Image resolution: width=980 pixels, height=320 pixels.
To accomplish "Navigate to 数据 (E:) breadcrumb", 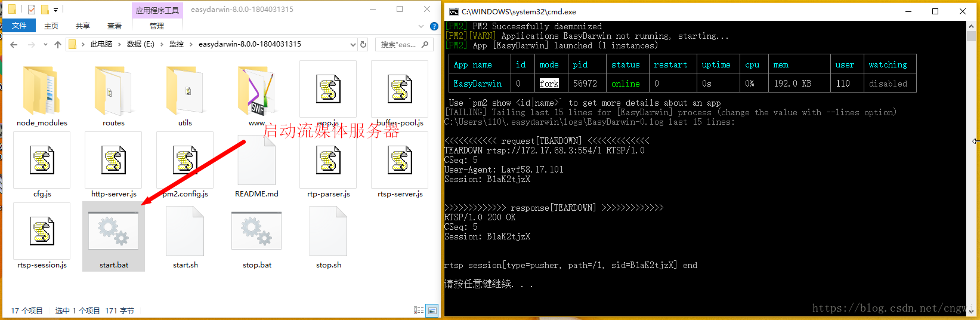I will click(x=140, y=44).
